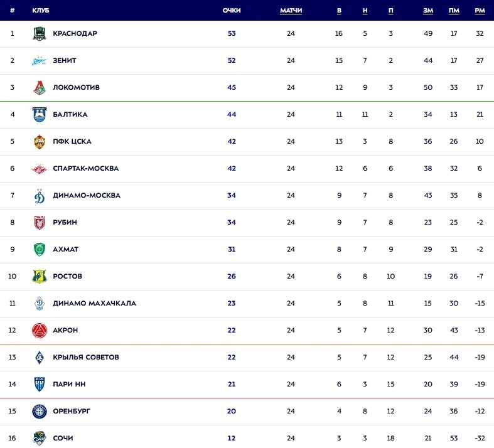Click the Zenit club logo

(40, 60)
